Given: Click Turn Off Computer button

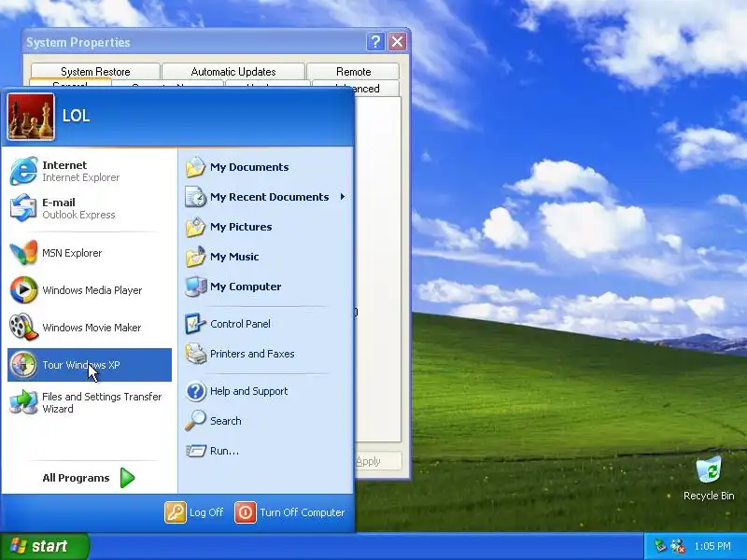Looking at the screenshot, I should click(x=289, y=512).
